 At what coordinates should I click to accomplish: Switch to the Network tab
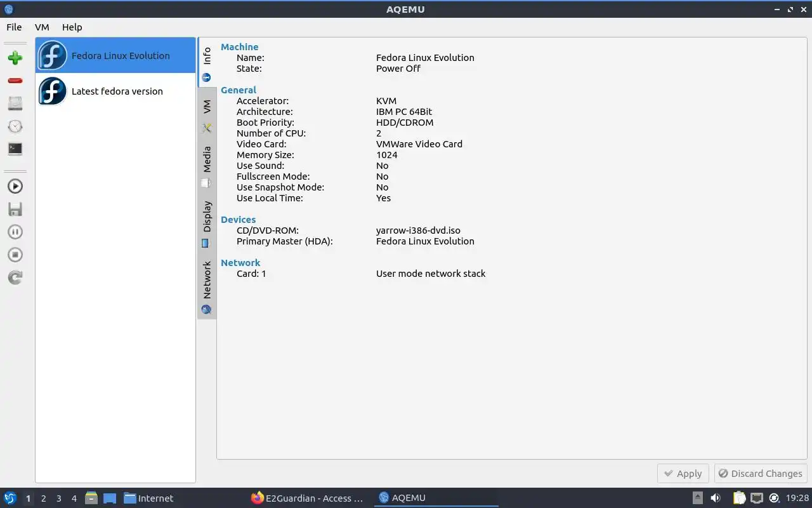[207, 286]
